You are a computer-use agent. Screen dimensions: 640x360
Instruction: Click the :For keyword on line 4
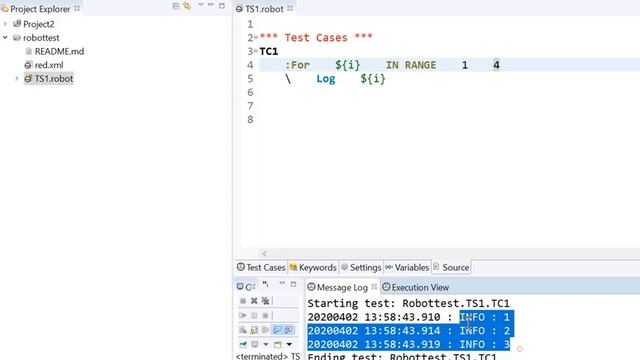point(297,65)
